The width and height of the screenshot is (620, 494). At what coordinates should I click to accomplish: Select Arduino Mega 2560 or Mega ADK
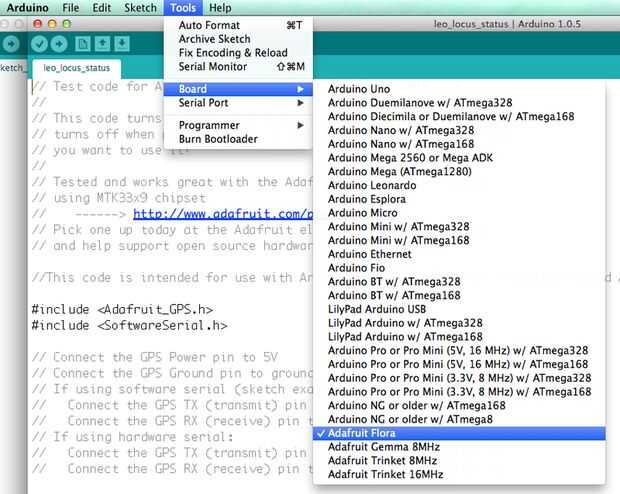pos(459,158)
